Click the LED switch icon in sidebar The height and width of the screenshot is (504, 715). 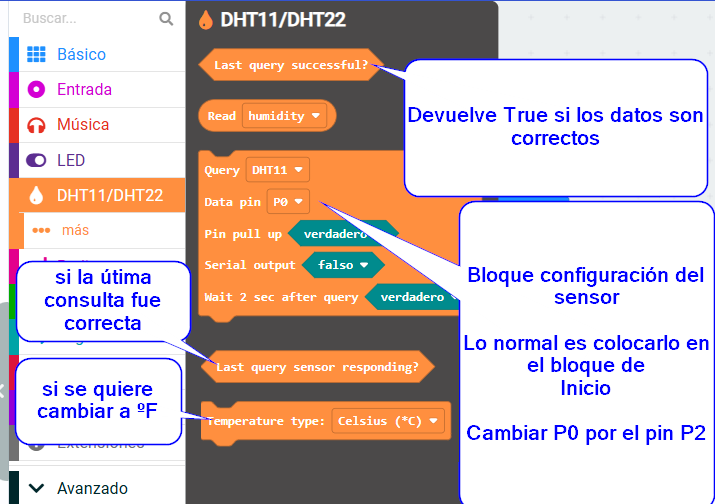pyautogui.click(x=37, y=160)
